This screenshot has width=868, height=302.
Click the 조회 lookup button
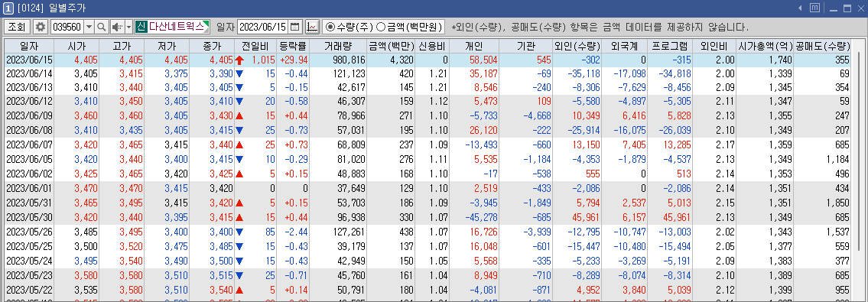click(17, 27)
